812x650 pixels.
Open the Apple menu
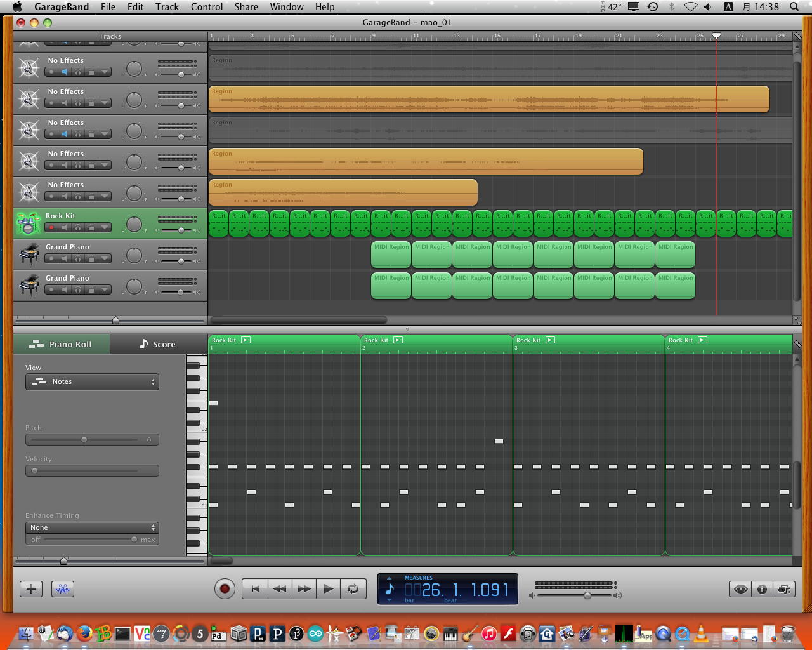pyautogui.click(x=17, y=7)
